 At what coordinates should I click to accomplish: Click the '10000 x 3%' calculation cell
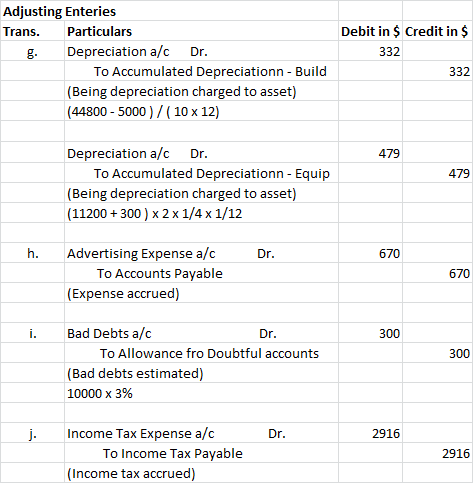point(201,393)
